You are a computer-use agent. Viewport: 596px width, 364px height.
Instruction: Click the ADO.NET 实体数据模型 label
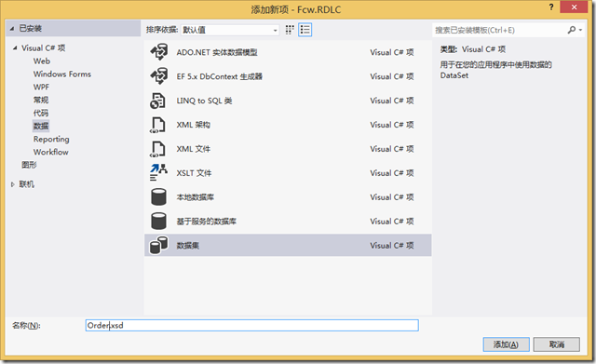tap(217, 52)
